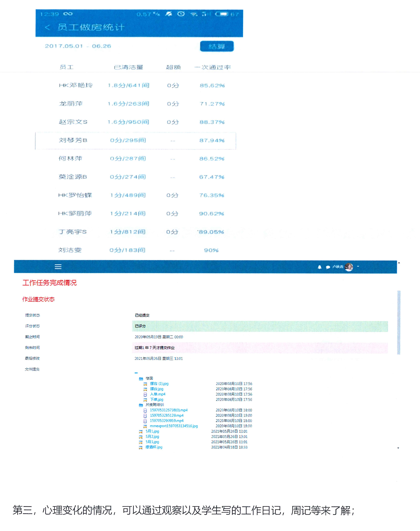The height and width of the screenshot is (531, 420).
Task: Expand the user menu dropdown arrow
Action: click(x=358, y=266)
